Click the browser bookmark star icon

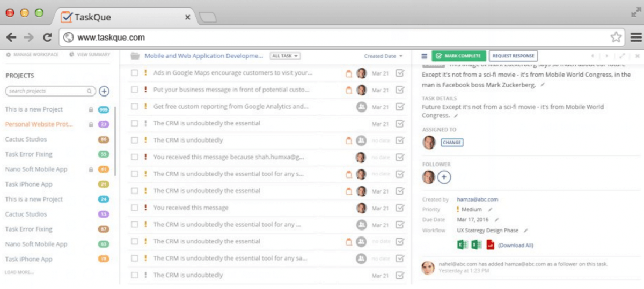616,37
